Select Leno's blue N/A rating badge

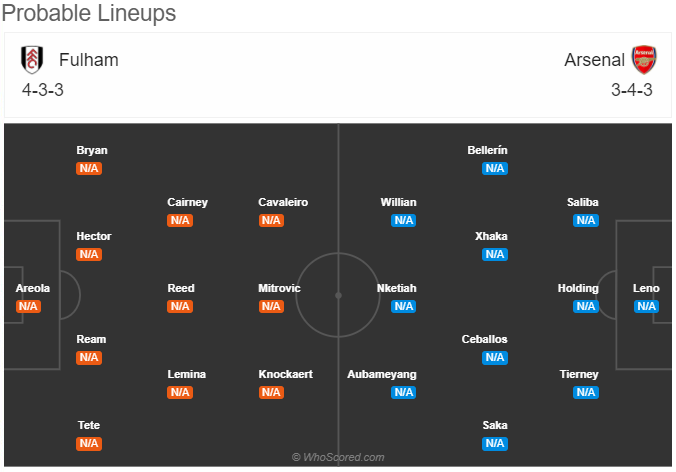[x=646, y=306]
